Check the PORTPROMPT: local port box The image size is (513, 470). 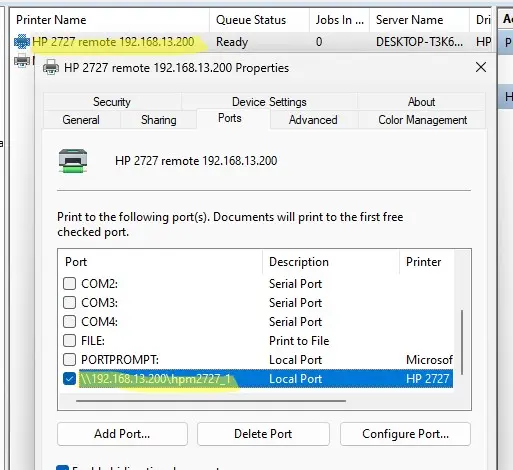(x=69, y=360)
